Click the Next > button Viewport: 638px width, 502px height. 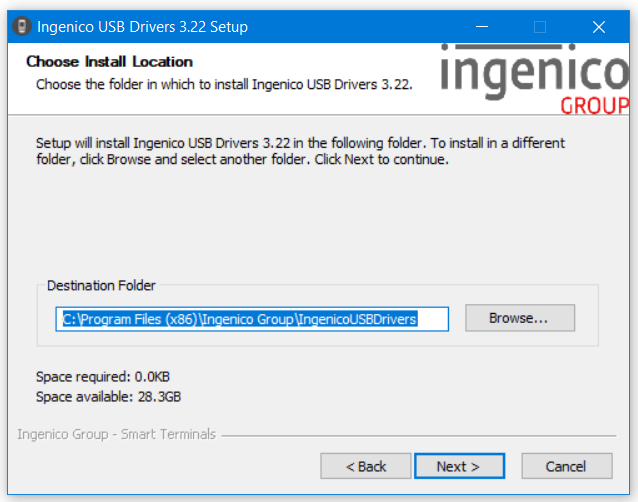(x=459, y=466)
